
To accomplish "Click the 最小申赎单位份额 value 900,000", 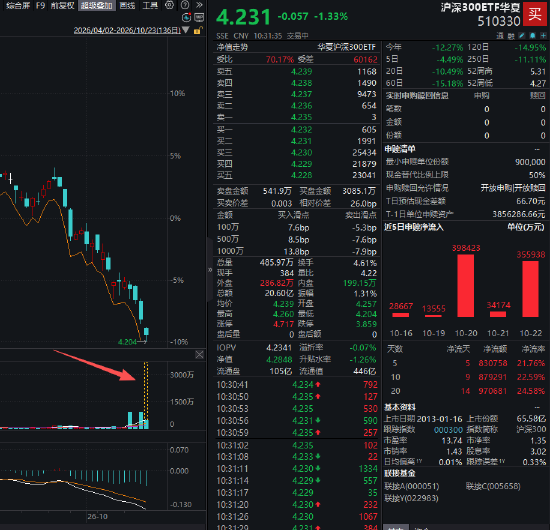I will [530, 162].
